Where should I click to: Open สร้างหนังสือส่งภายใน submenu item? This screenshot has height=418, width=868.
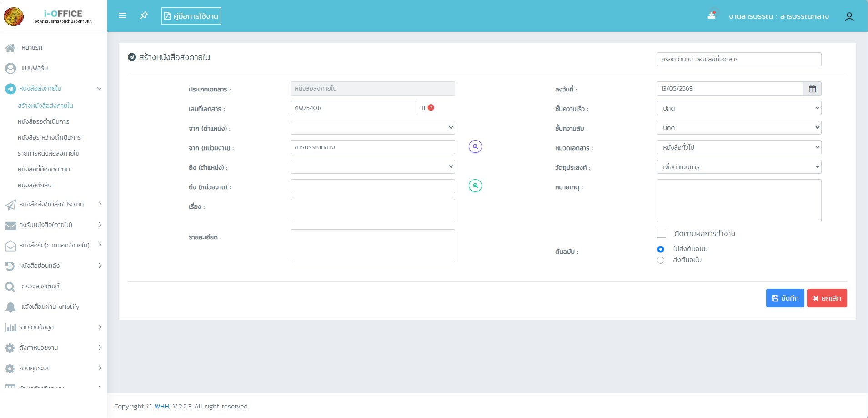(x=45, y=106)
